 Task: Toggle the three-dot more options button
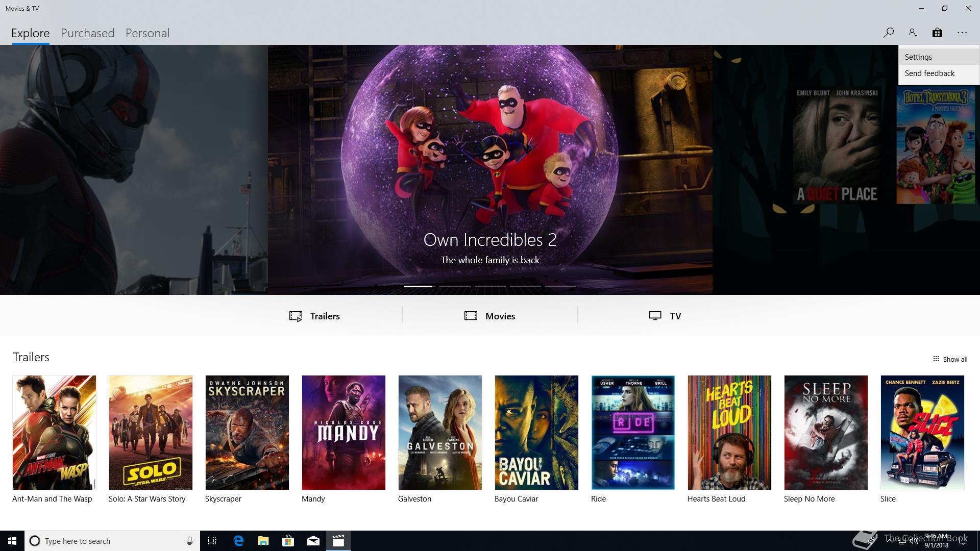click(x=962, y=33)
